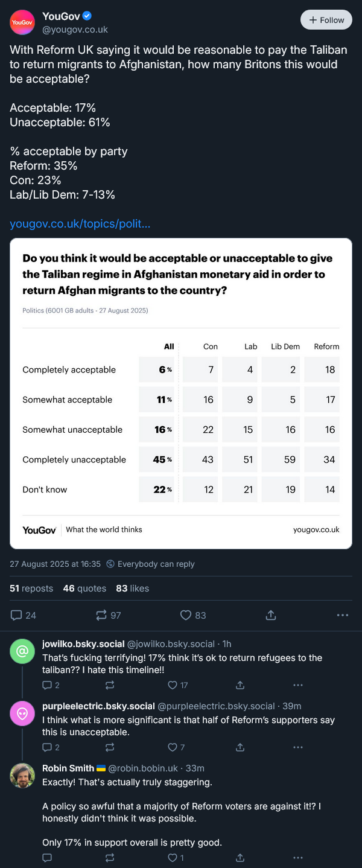Click the YouGov profile avatar

pos(22,22)
